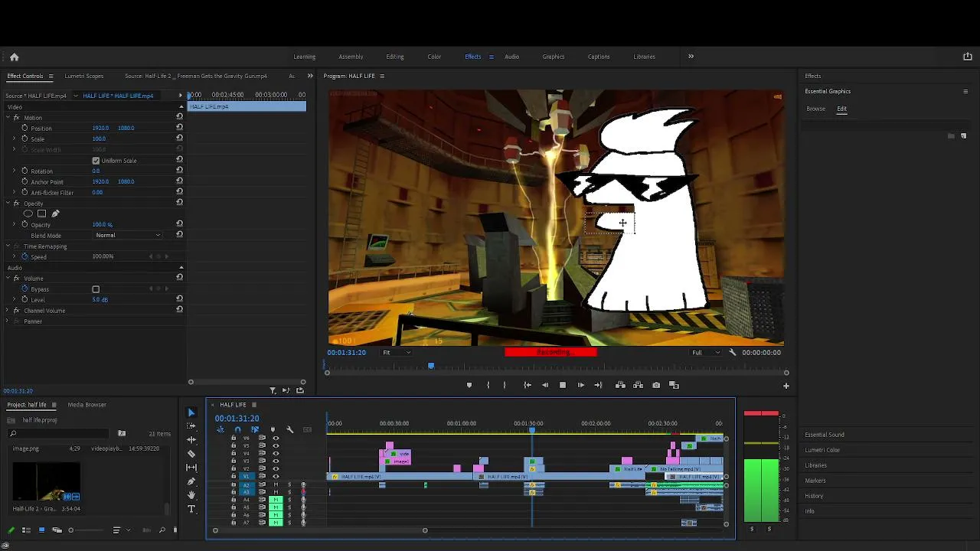This screenshot has height=551, width=980.
Task: Toggle Position animation stopwatch
Action: (x=24, y=128)
